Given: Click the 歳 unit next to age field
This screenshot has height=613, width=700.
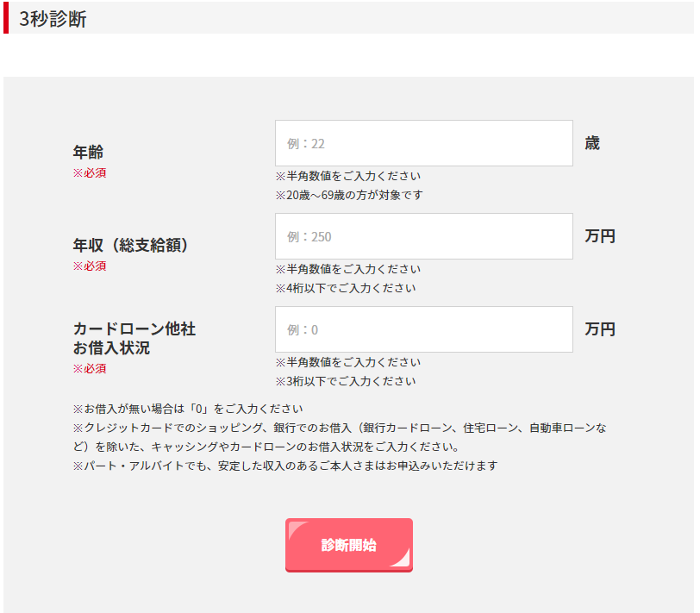Looking at the screenshot, I should (x=592, y=143).
